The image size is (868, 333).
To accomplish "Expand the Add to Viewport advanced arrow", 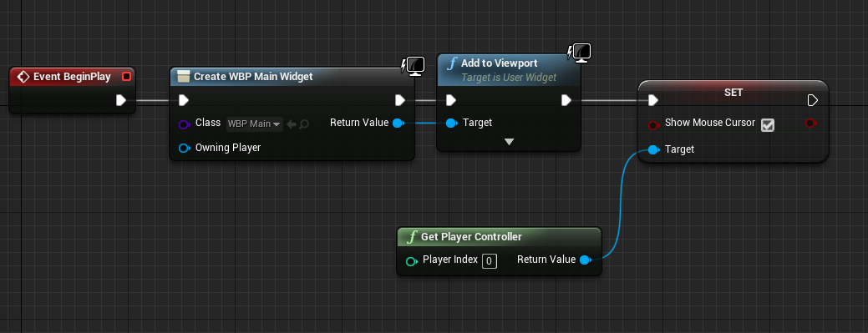I will pyautogui.click(x=510, y=142).
